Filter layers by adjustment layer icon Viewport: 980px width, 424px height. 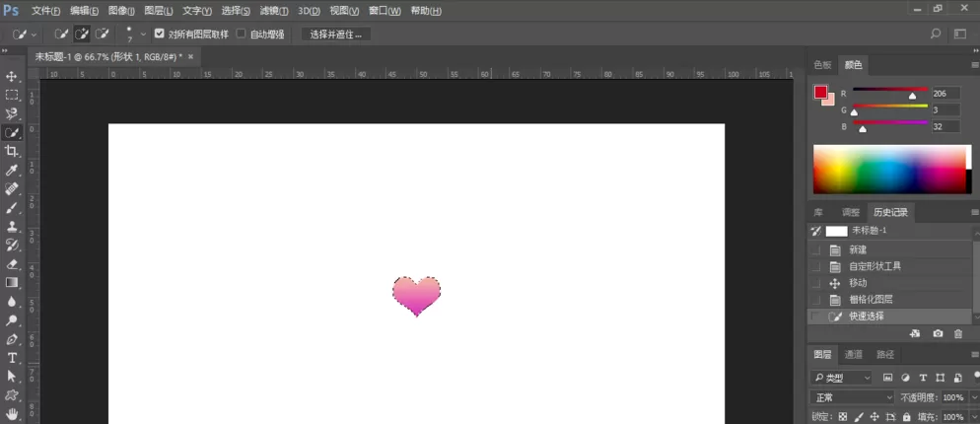pyautogui.click(x=905, y=378)
